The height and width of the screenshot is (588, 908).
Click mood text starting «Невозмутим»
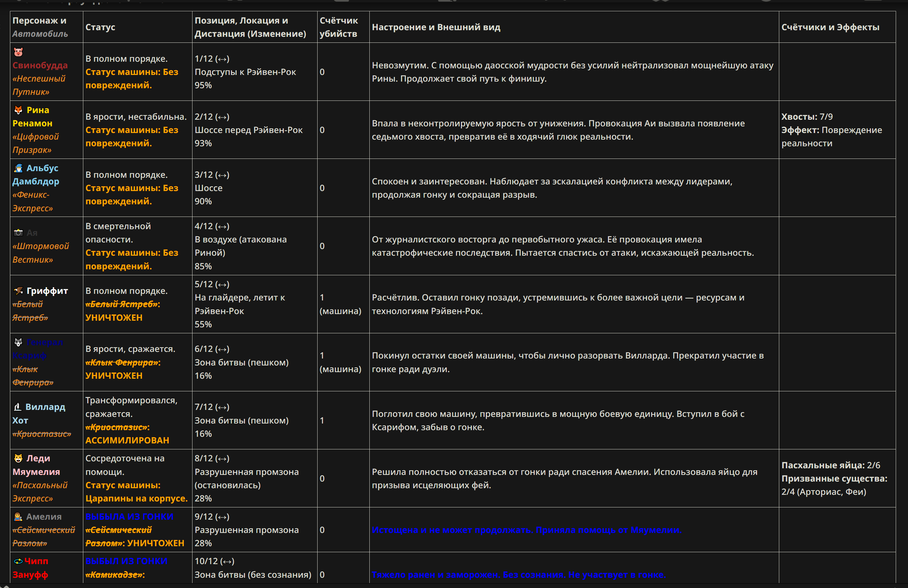tap(573, 72)
